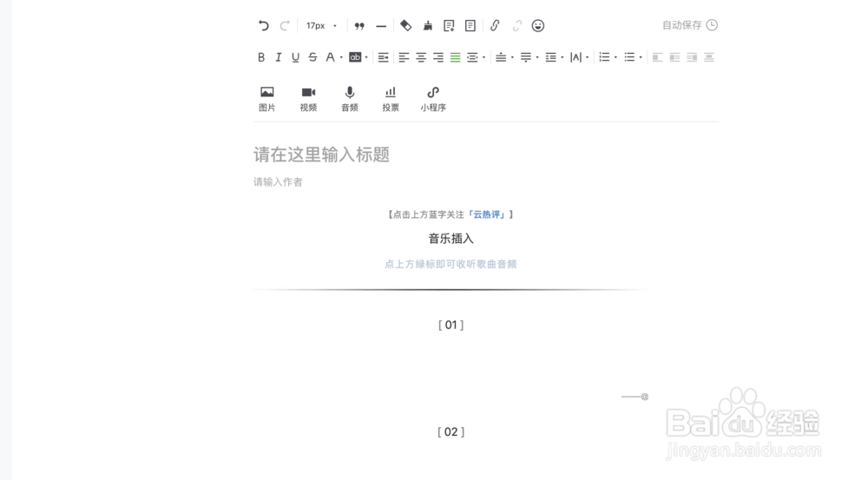This screenshot has width=868, height=480.
Task: Insert a hyperlink with the chain icon
Action: tap(495, 25)
